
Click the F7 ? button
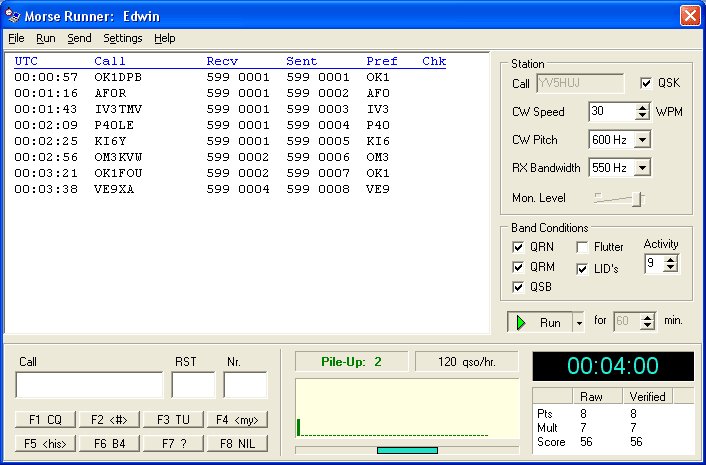173,443
